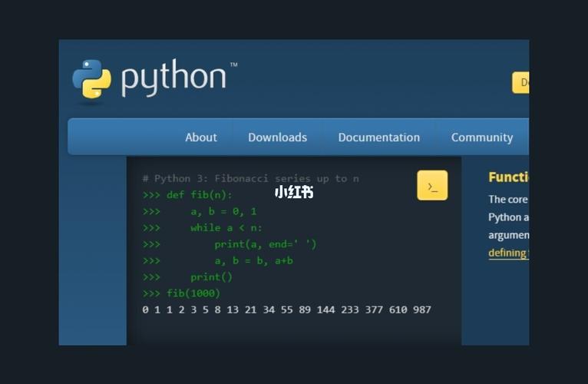This screenshot has height=384, width=588.
Task: Click the "# Python 3: Fibonacci series" comment
Action: click(x=250, y=178)
